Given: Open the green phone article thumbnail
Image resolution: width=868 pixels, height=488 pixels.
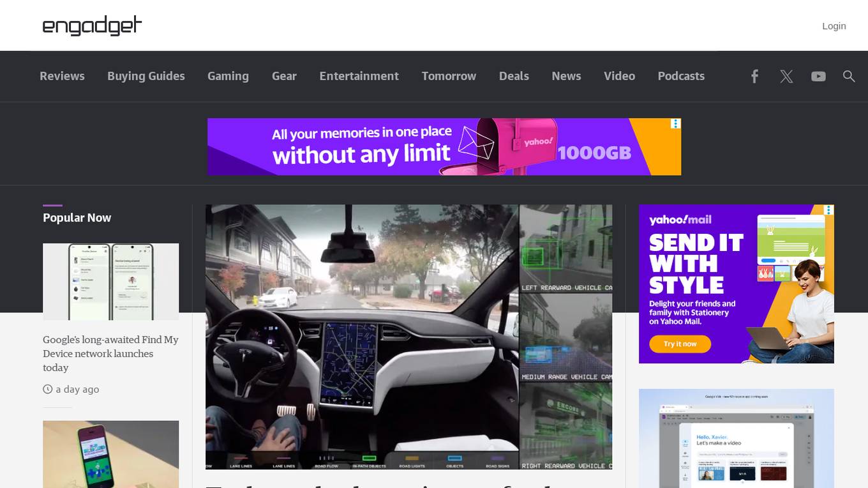Looking at the screenshot, I should click(110, 454).
